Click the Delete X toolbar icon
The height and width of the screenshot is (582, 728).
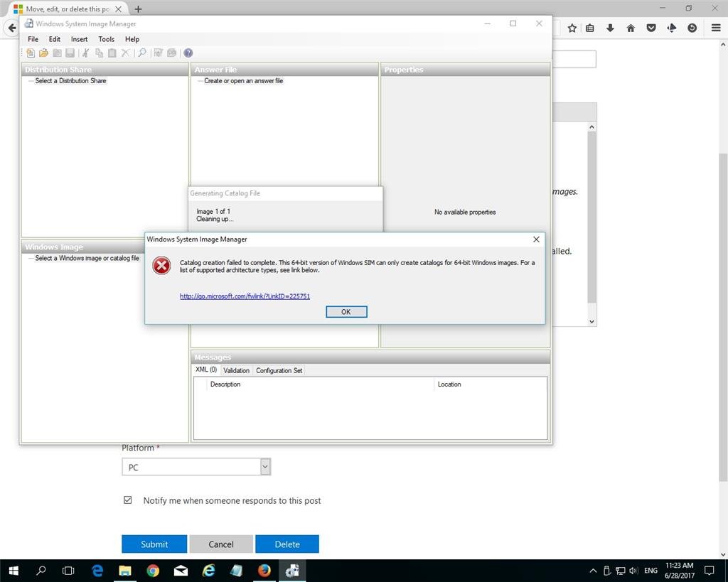tap(125, 53)
